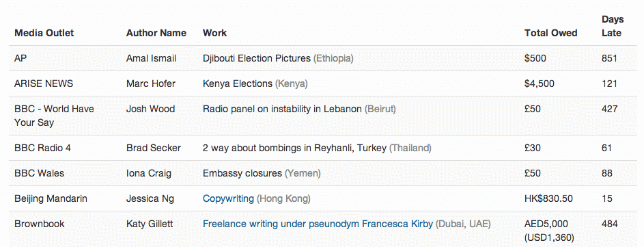Click author name Iona Craig
Image resolution: width=644 pixels, height=247 pixels.
point(149,173)
